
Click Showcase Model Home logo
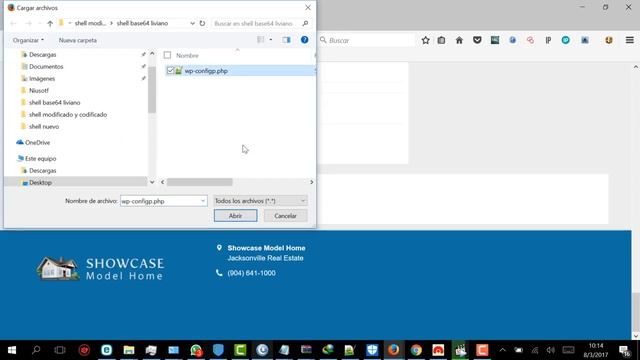pyautogui.click(x=100, y=269)
